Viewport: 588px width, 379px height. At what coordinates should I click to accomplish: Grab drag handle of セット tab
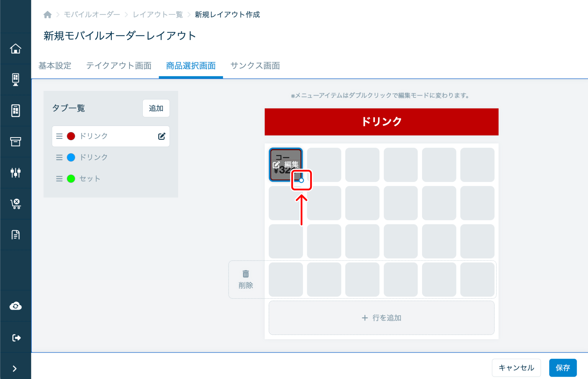59,179
